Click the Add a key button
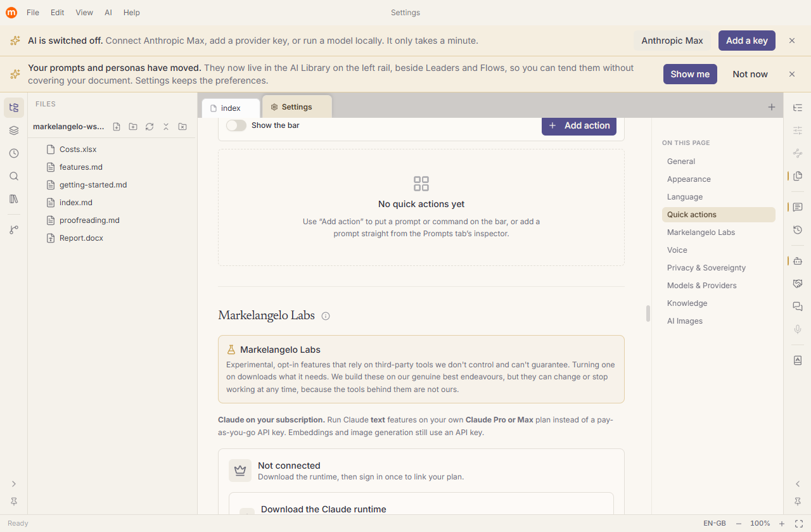 click(747, 41)
